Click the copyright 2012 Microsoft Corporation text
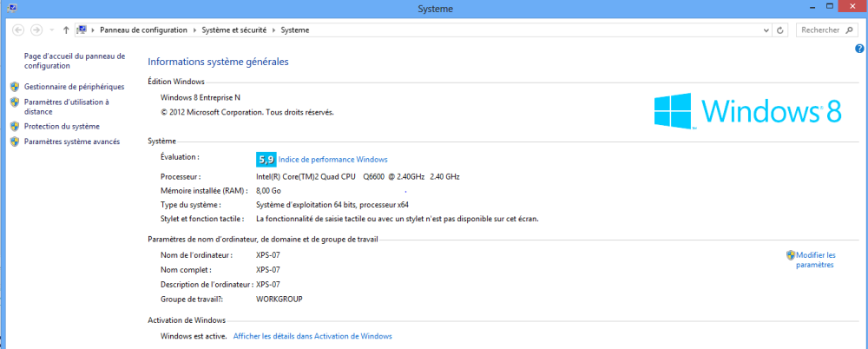This screenshot has height=349, width=868. (247, 113)
